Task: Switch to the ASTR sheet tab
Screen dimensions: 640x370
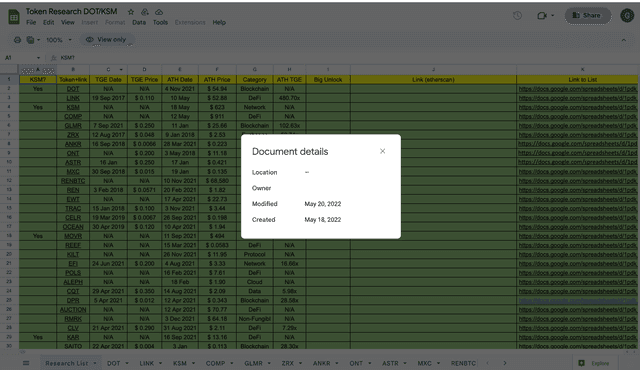Action: point(390,363)
